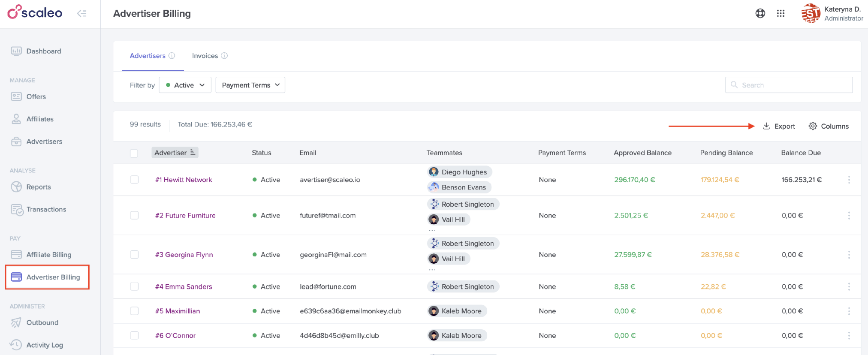Select the checkbox for #2 Future Furniture
This screenshot has width=868, height=355.
tap(134, 215)
